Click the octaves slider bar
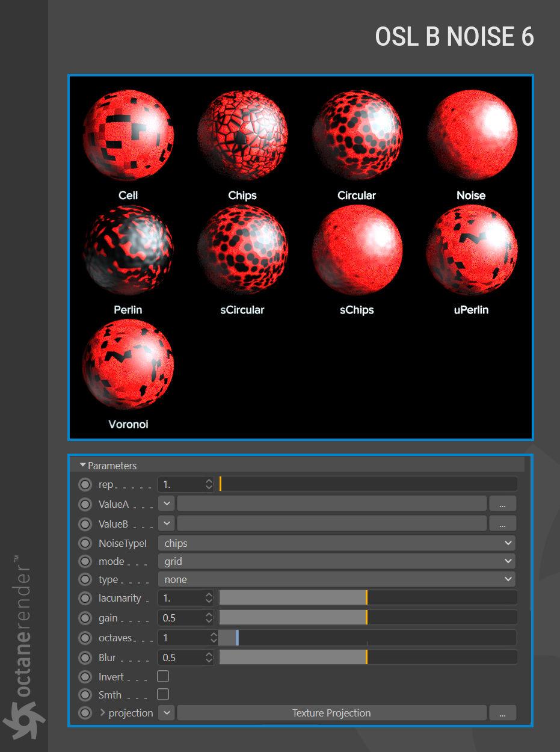 click(x=368, y=638)
